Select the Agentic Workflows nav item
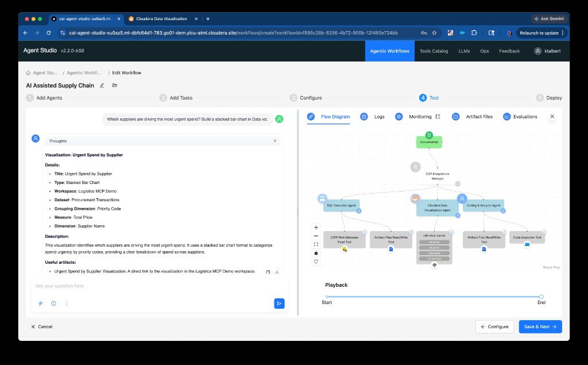This screenshot has width=588, height=365. coord(390,51)
